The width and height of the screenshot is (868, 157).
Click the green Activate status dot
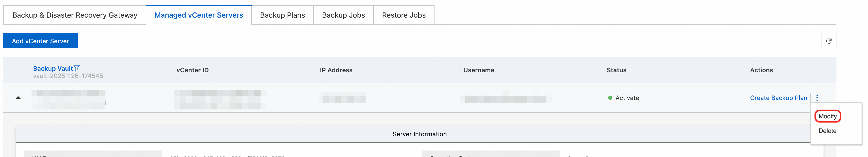point(610,98)
